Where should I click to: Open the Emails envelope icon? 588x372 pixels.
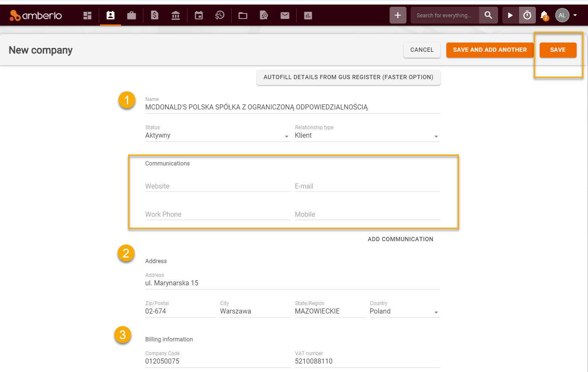tap(285, 16)
